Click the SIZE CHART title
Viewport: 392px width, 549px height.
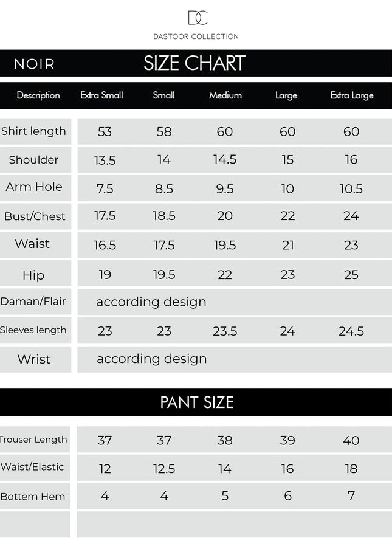[194, 63]
